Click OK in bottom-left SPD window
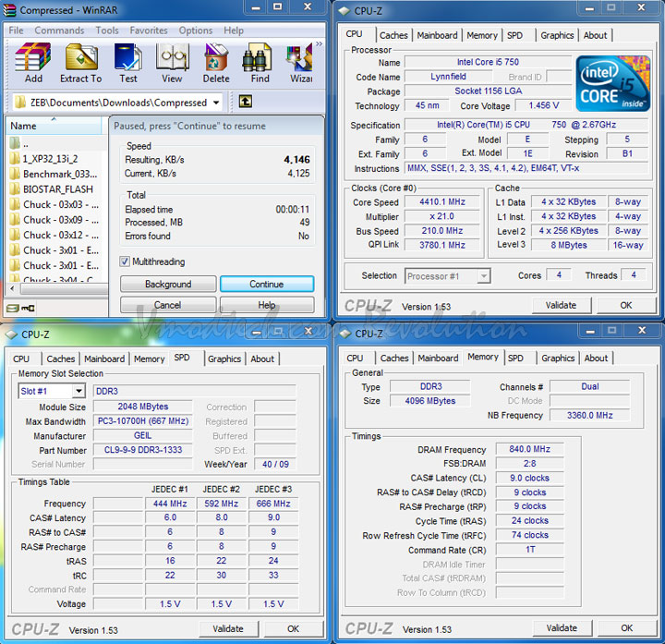This screenshot has width=665, height=644. pos(293,628)
